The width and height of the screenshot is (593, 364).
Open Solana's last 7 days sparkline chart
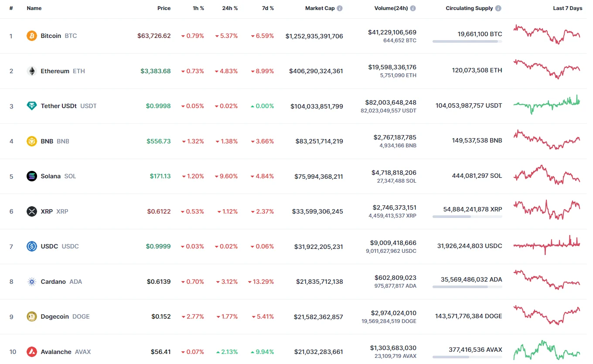[x=547, y=173]
